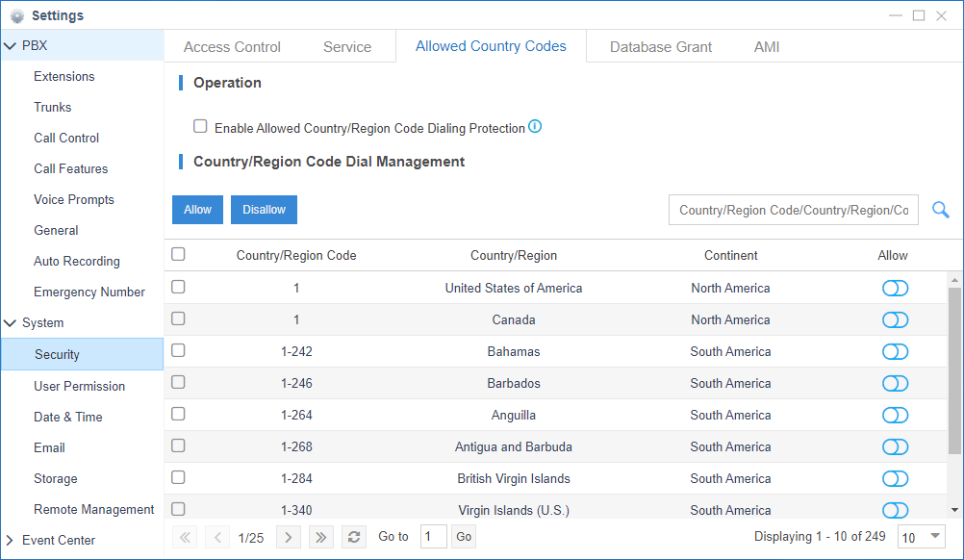This screenshot has width=964, height=560.
Task: Go to the next page arrow
Action: click(288, 537)
